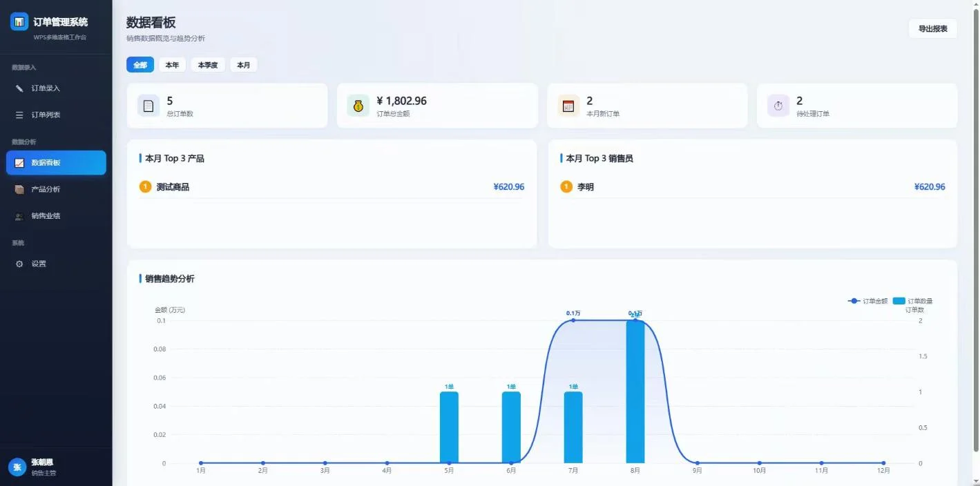The image size is (980, 486).
Task: Select the 全部 time filter
Action: [x=140, y=65]
